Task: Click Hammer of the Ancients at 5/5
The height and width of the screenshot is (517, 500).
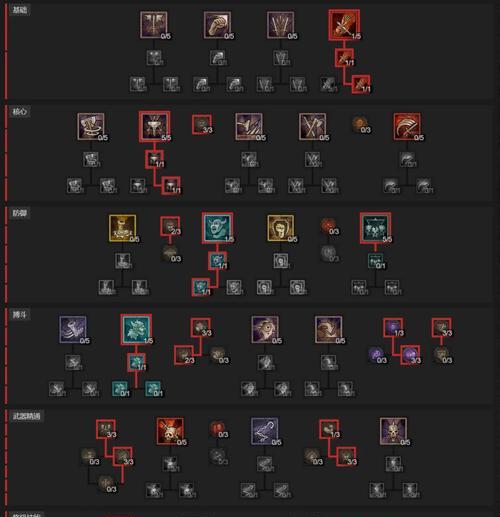Action: coord(154,126)
